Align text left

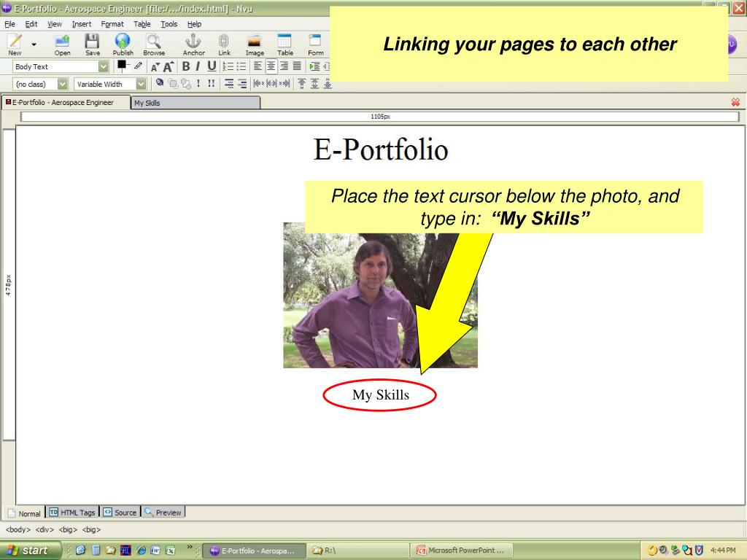[x=258, y=66]
